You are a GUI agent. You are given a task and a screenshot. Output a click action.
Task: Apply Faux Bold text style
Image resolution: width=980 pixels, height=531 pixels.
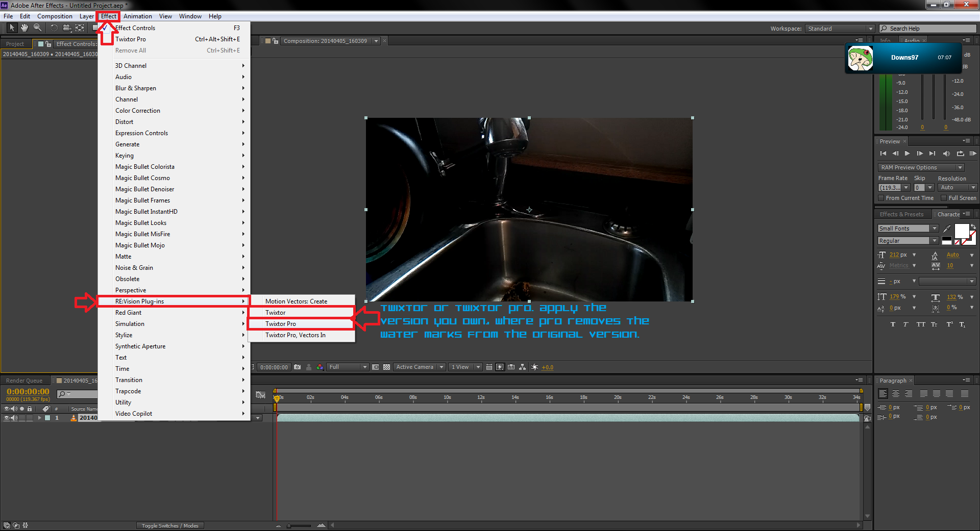click(x=893, y=324)
